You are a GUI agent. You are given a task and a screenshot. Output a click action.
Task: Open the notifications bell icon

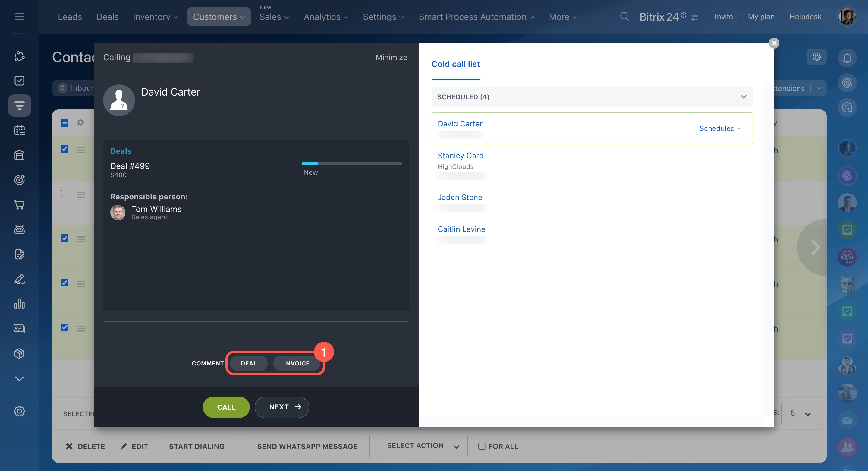[x=847, y=58]
